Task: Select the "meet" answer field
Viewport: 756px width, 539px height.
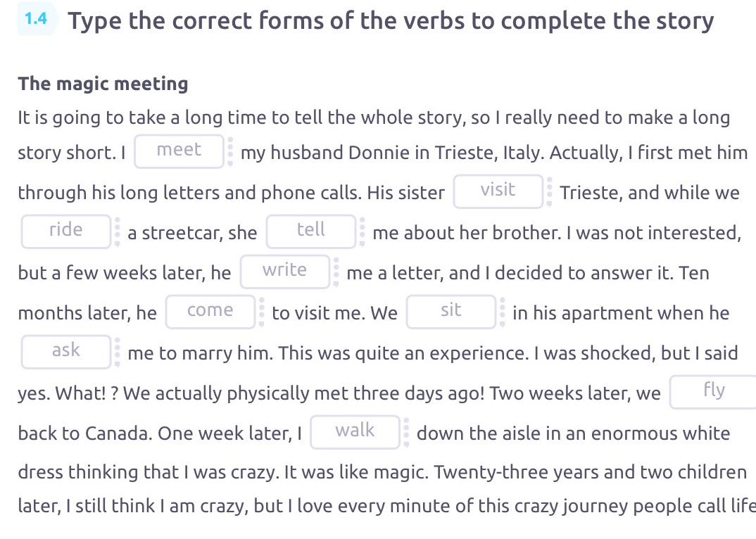Action: (179, 151)
